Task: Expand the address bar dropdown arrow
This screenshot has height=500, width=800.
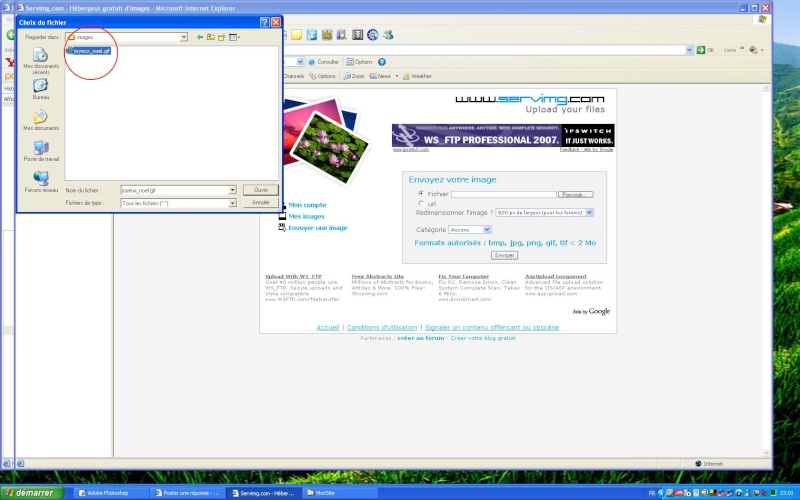Action: point(689,49)
